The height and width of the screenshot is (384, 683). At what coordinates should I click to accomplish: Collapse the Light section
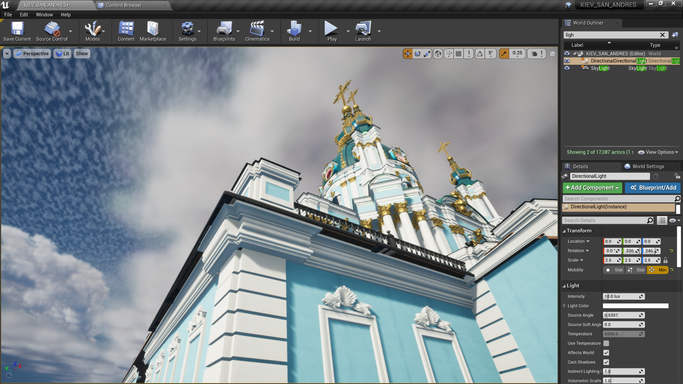pos(565,286)
